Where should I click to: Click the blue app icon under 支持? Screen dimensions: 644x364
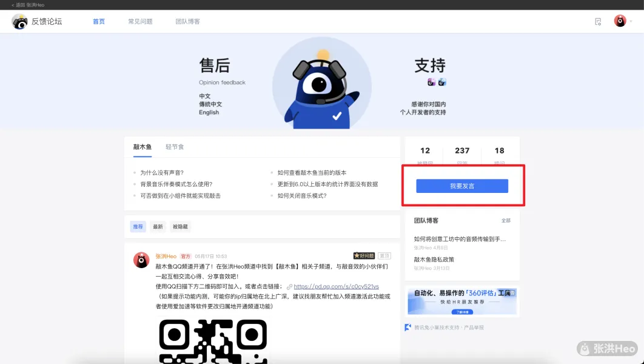coord(442,82)
